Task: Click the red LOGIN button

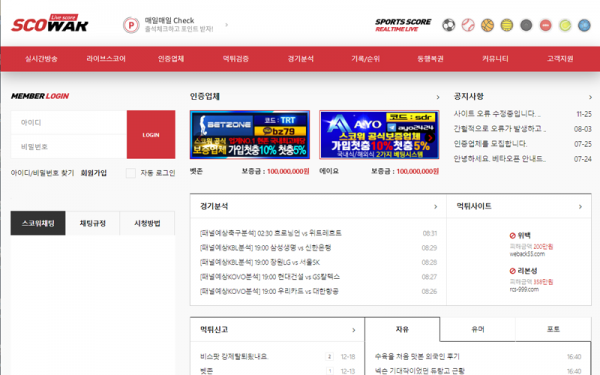Action: point(151,135)
